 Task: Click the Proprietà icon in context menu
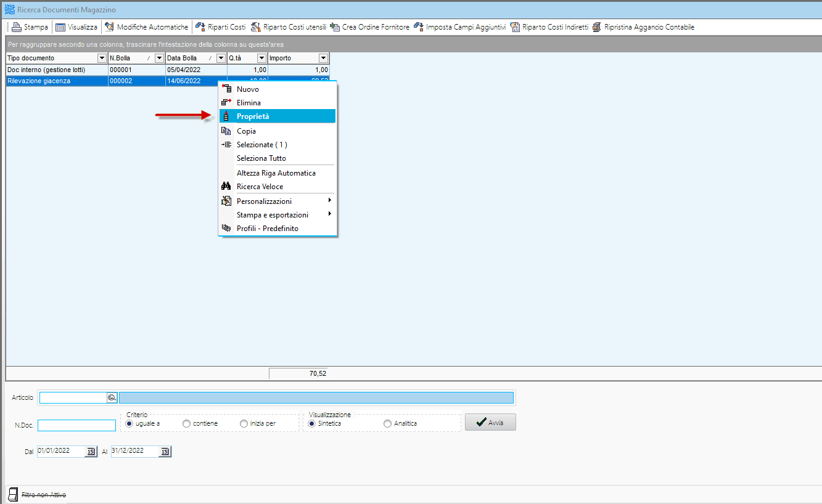(226, 116)
